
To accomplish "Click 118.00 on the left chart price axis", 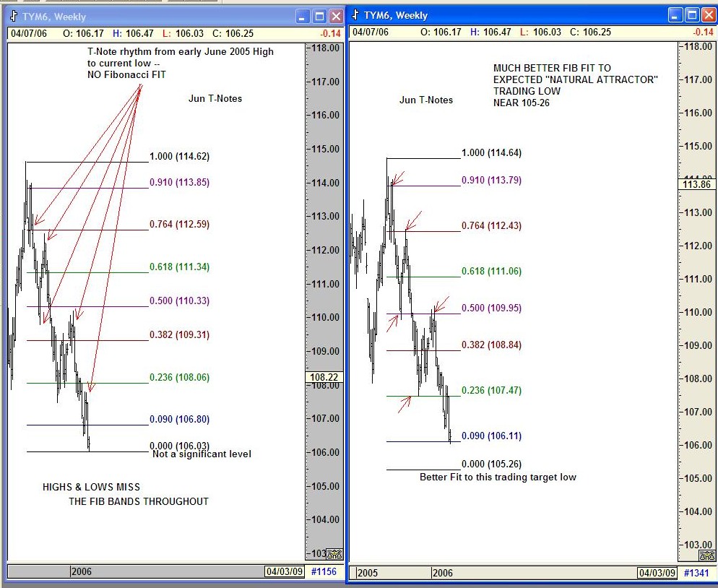I will 325,48.
